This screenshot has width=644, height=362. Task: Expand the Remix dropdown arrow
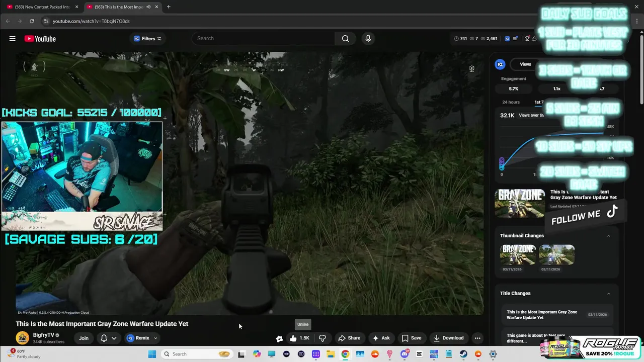155,338
